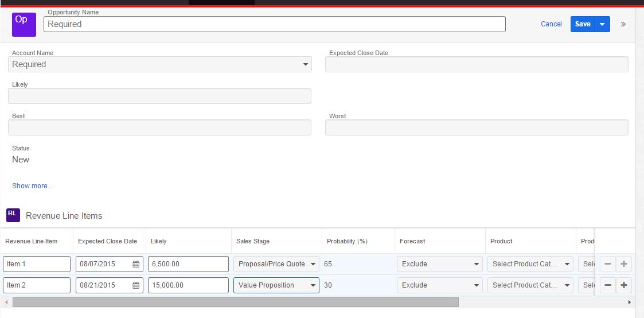The image size is (644, 318).
Task: Remove the Item 2 row with minus button
Action: click(x=608, y=285)
